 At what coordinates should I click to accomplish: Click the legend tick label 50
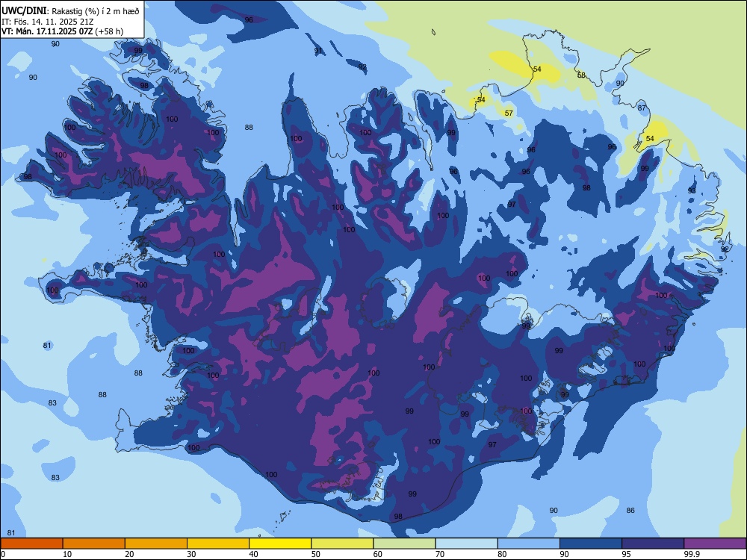(x=316, y=554)
